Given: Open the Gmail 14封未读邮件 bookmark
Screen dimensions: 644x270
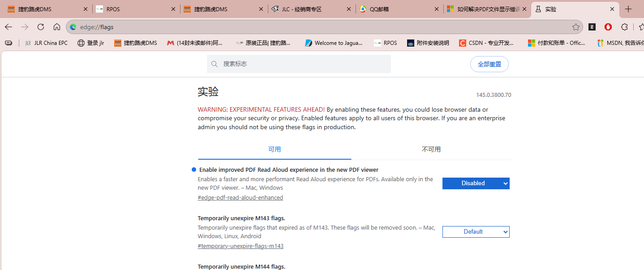Looking at the screenshot, I should point(195,43).
